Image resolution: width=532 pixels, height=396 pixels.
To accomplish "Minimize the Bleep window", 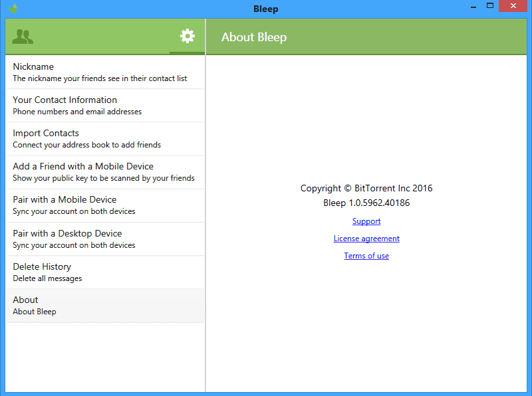I will point(473,7).
